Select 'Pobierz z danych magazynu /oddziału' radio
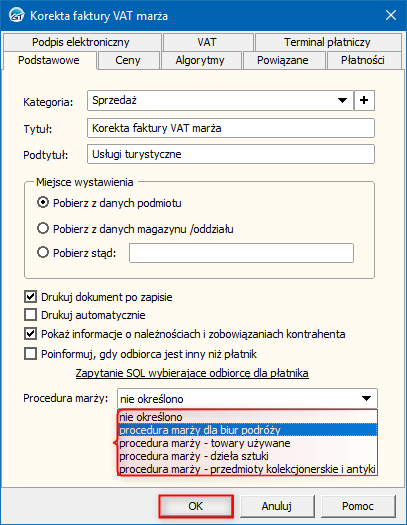This screenshot has width=407, height=525. pos(43,229)
